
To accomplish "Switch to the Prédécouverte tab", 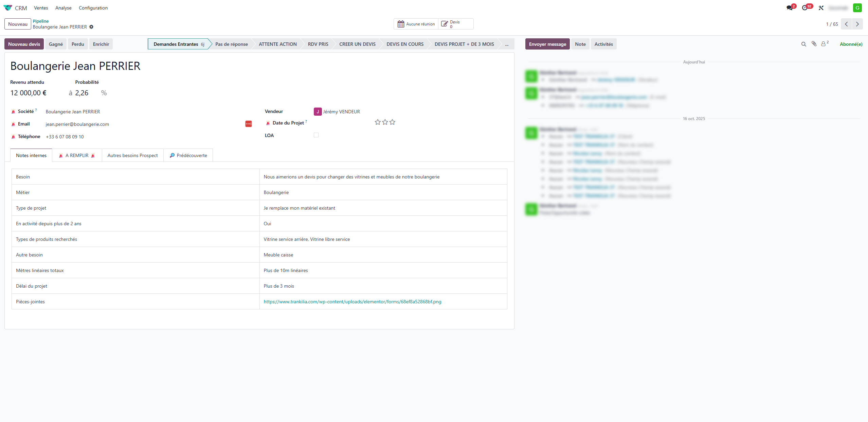I will coord(188,155).
